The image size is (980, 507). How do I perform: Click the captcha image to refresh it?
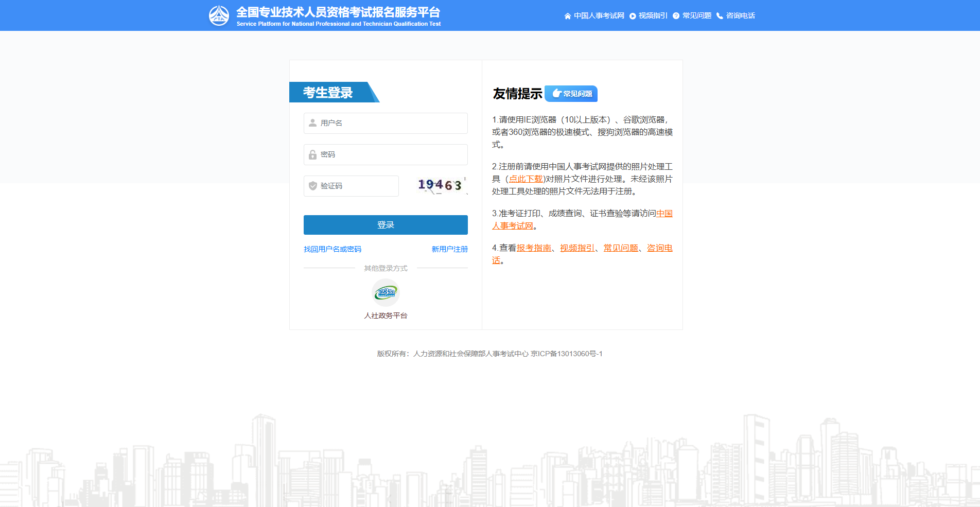click(440, 186)
